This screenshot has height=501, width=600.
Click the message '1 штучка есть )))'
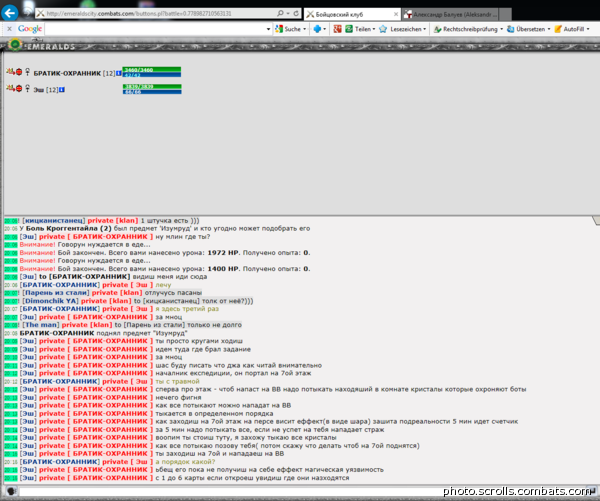(170, 220)
